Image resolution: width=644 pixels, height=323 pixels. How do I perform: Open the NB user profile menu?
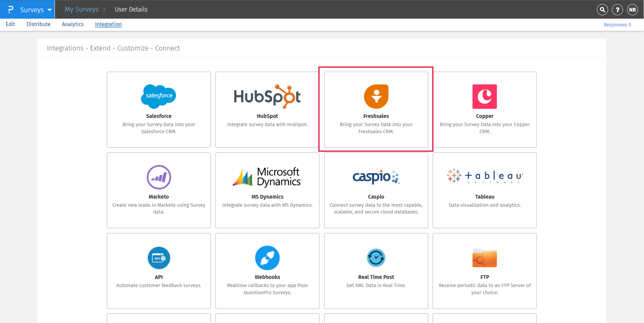(x=632, y=9)
